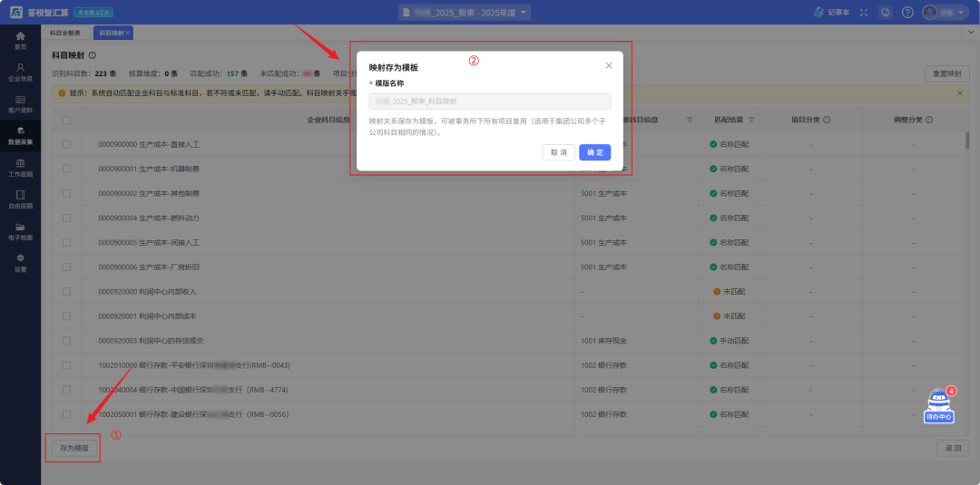
Task: Click the help question mark icon
Action: 906,12
